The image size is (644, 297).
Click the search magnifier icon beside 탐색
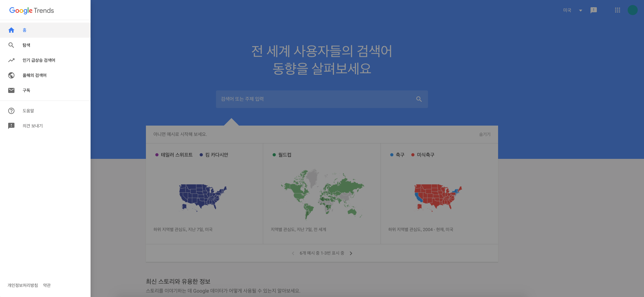click(11, 45)
